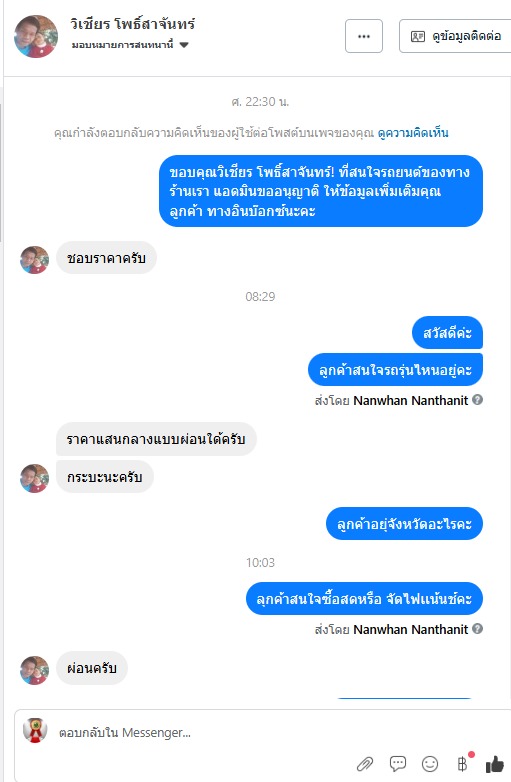
Task: Click help icon beside second Nanwhan Nanthanit
Action: (x=478, y=628)
